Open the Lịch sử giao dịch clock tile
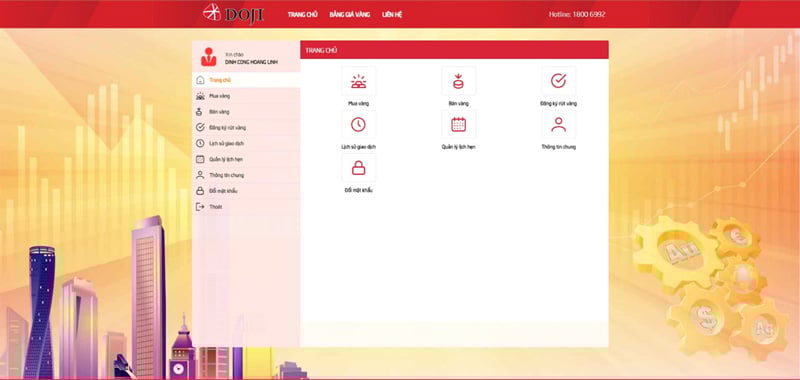This screenshot has width=800, height=380. coord(359,124)
